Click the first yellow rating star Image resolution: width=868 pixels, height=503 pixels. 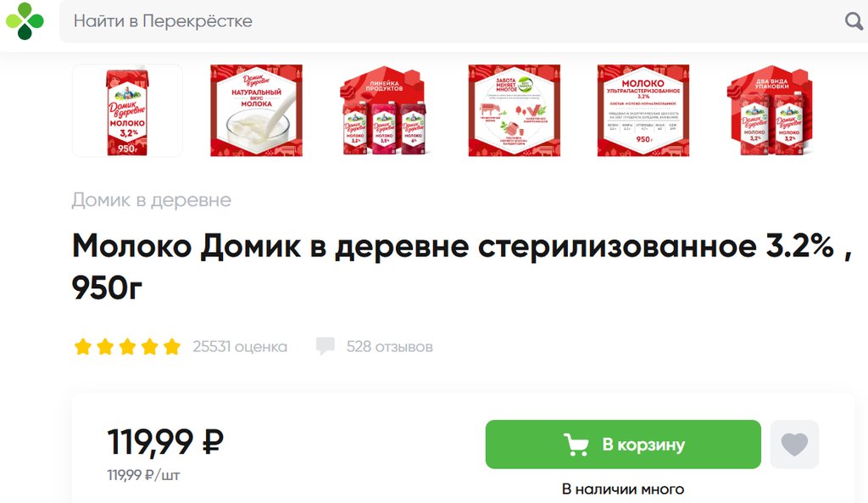tap(83, 347)
